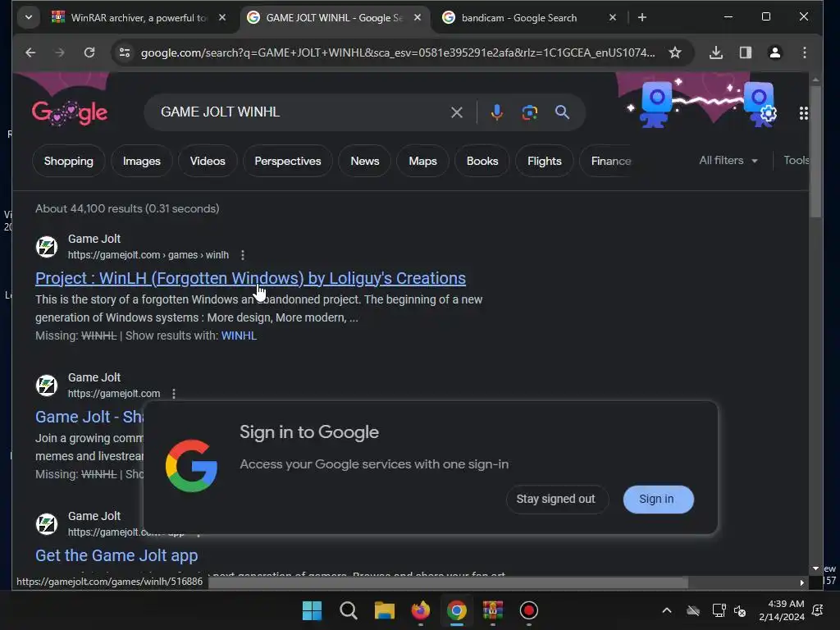
Task: Switch to WinRAR archiver tab
Action: [139, 18]
